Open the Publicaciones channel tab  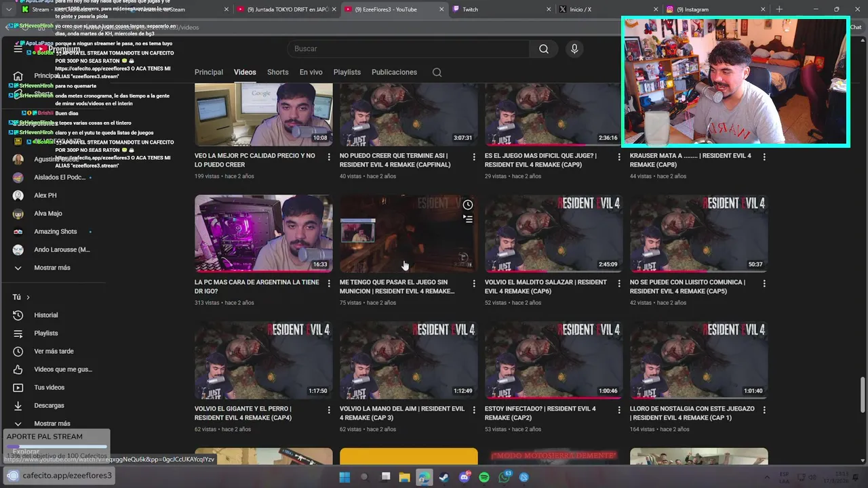pos(394,73)
